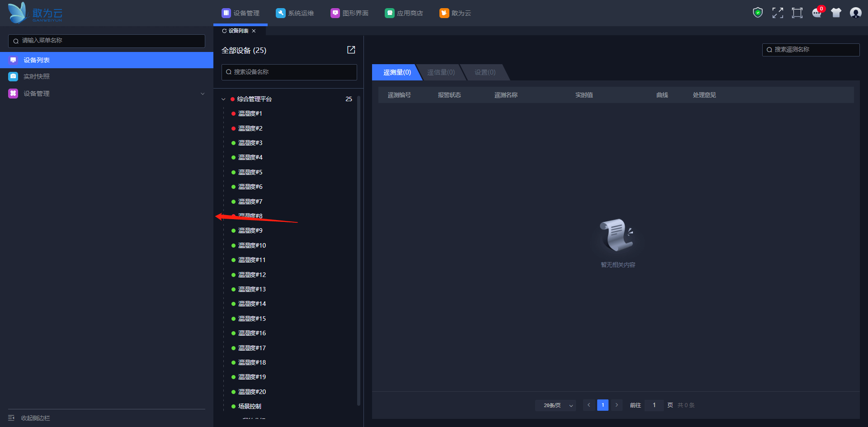Click the 应用商店 store icon
Screen dimensions: 868x427
click(390, 13)
